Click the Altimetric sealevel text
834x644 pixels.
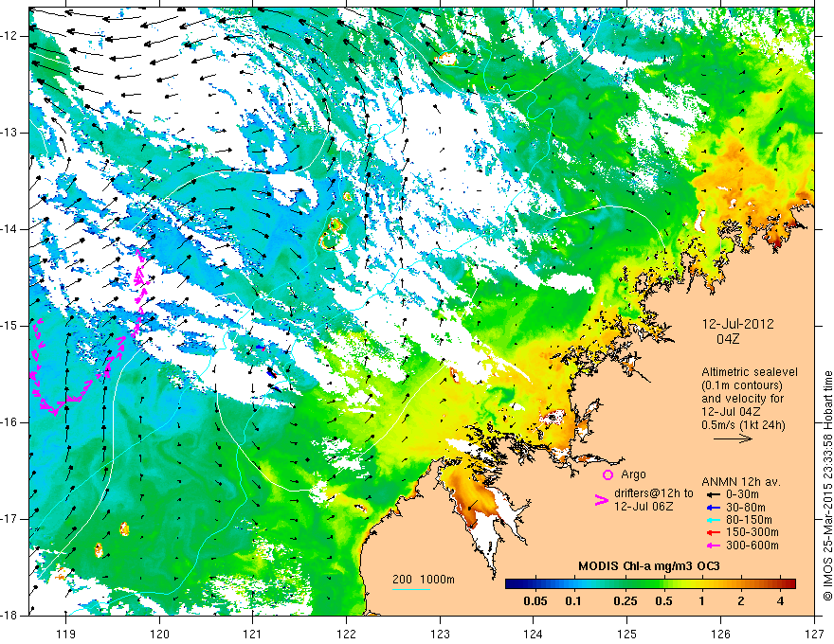pos(750,372)
